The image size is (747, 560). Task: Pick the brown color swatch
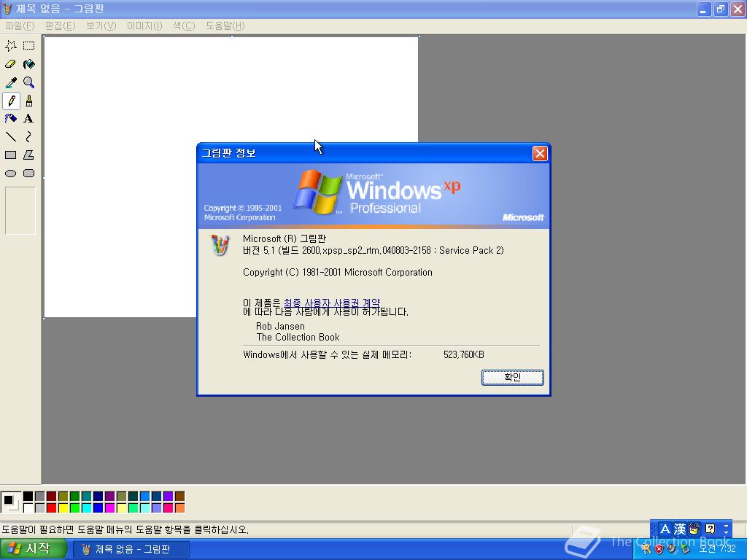coord(179,497)
